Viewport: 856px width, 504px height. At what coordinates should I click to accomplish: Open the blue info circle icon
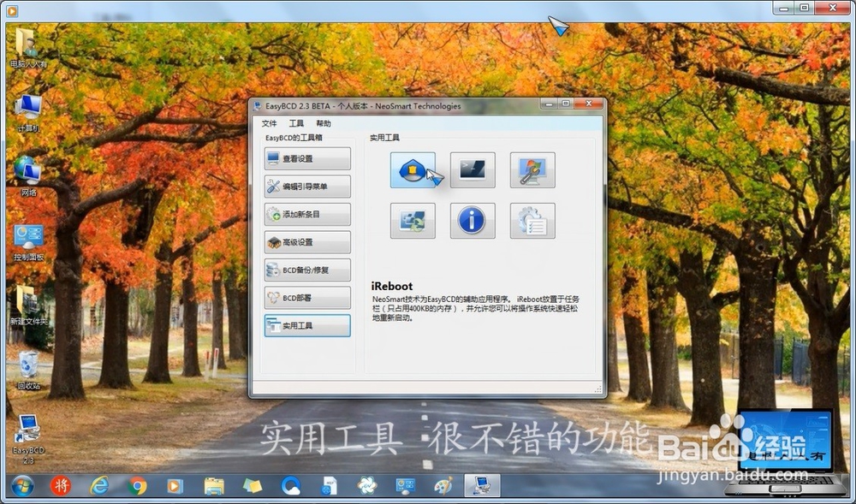click(x=473, y=221)
